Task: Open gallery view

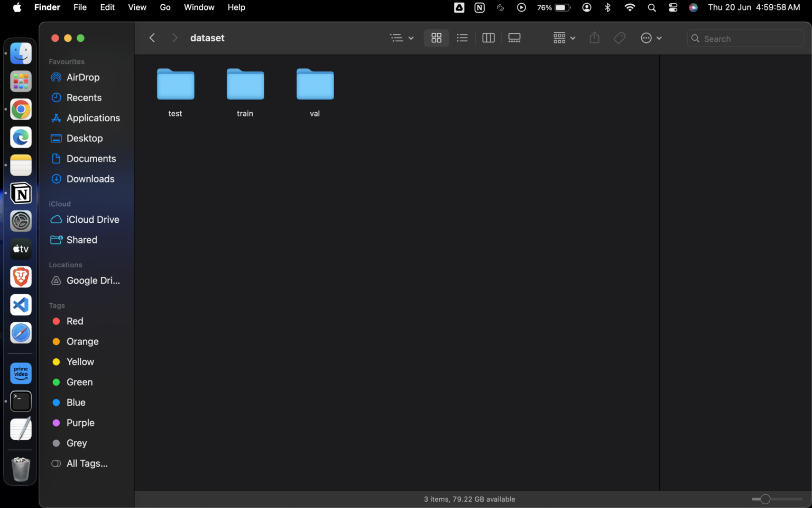Action: pyautogui.click(x=514, y=38)
